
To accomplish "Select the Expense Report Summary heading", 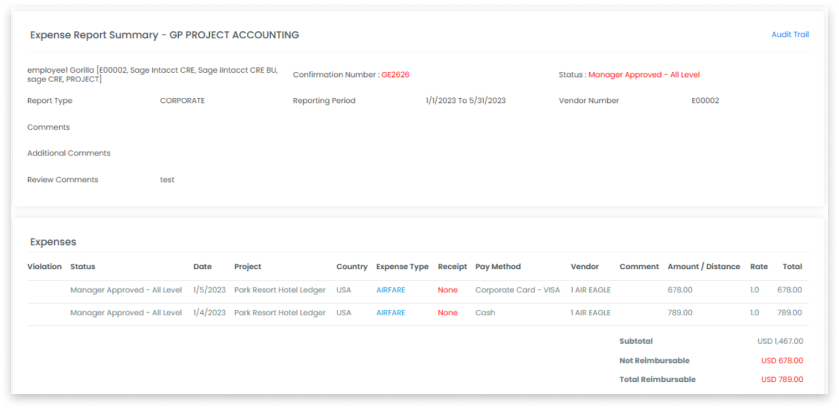I will click(x=164, y=35).
